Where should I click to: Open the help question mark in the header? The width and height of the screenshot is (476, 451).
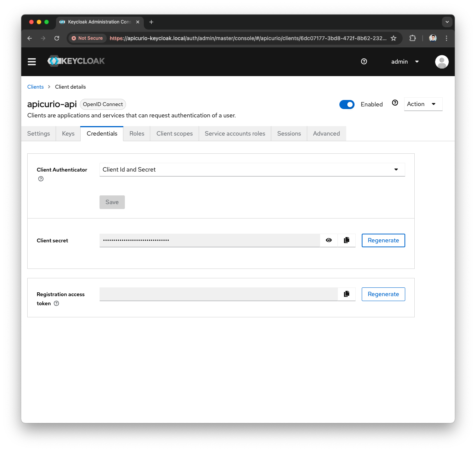click(x=364, y=61)
